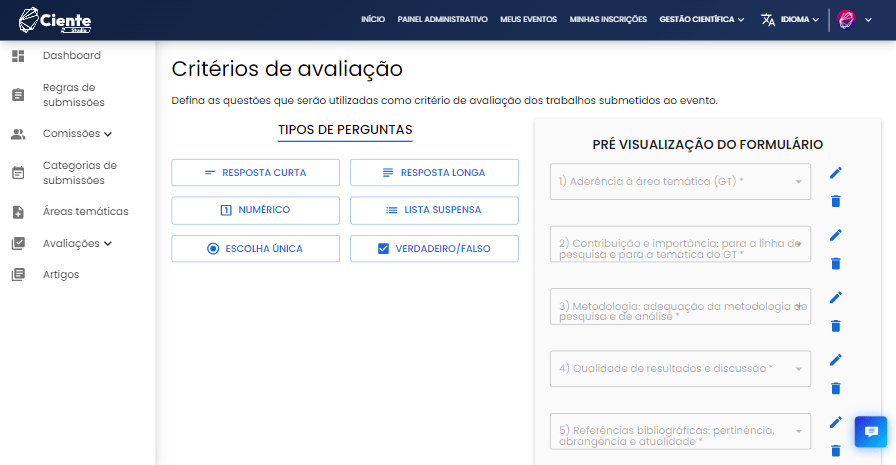Viewport: 896px width, 465px height.
Task: Click the Artigos library icon
Action: point(18,275)
